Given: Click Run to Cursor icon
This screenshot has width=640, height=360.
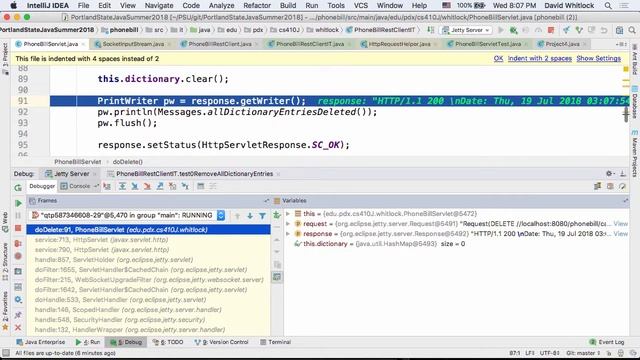Looking at the screenshot, I should [x=185, y=186].
